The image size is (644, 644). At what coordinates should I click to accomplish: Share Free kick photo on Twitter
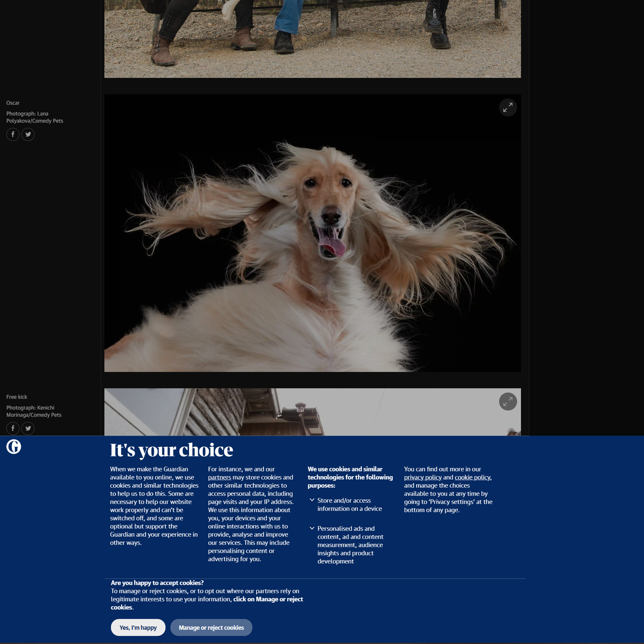[28, 428]
